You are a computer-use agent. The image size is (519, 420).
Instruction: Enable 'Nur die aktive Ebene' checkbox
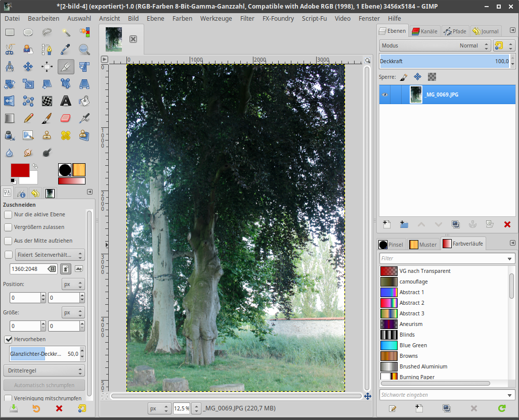click(x=9, y=214)
